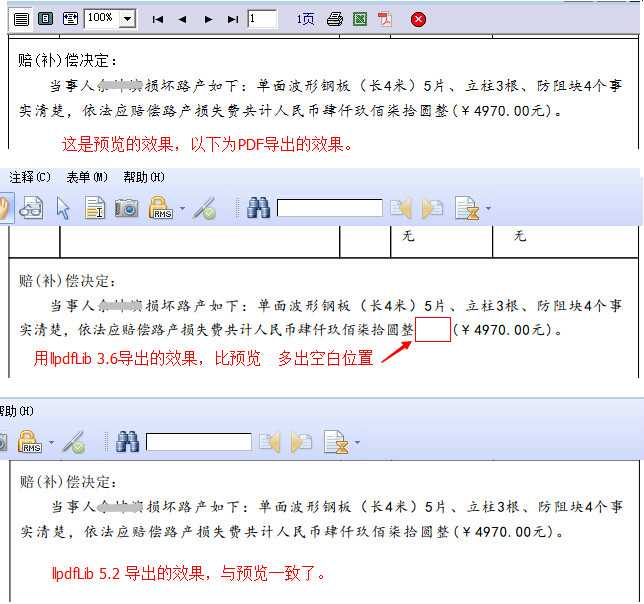The image size is (644, 604).
Task: Click RMS lock icon in middle reader
Action: (x=160, y=207)
